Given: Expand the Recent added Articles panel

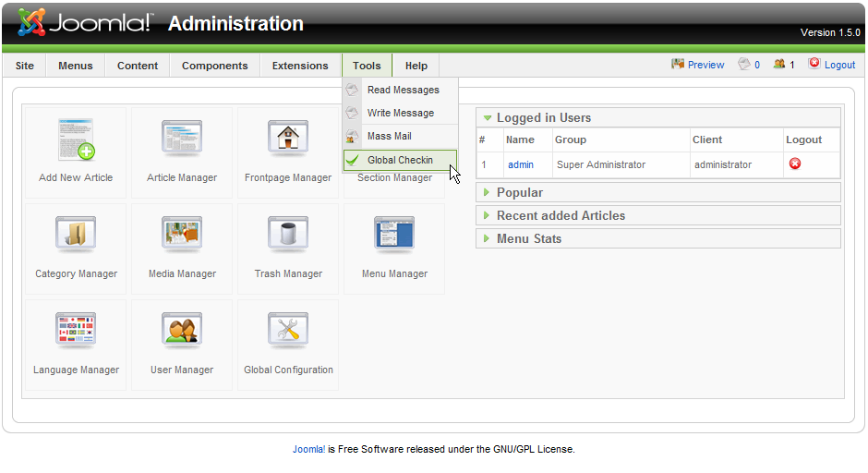Looking at the screenshot, I should click(x=658, y=215).
